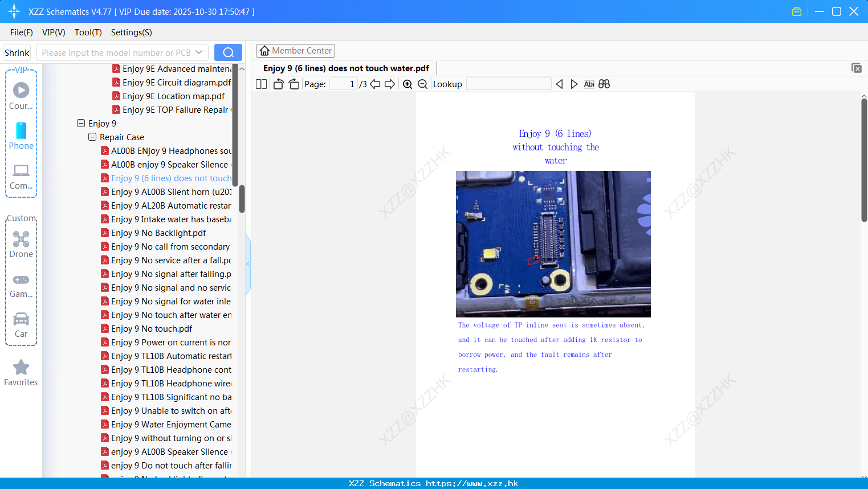Open Enjoy 9 Unable to switch on file

pos(166,410)
